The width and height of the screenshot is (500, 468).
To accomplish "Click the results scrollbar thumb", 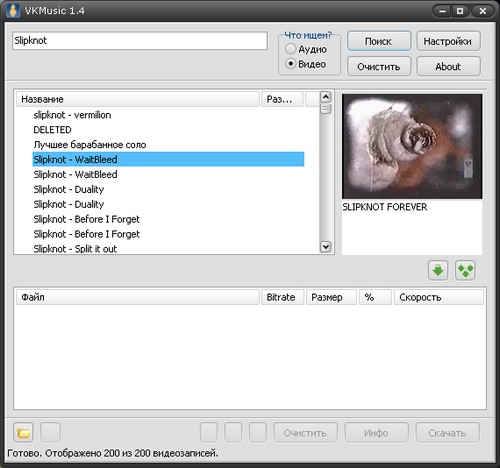I will click(x=326, y=109).
